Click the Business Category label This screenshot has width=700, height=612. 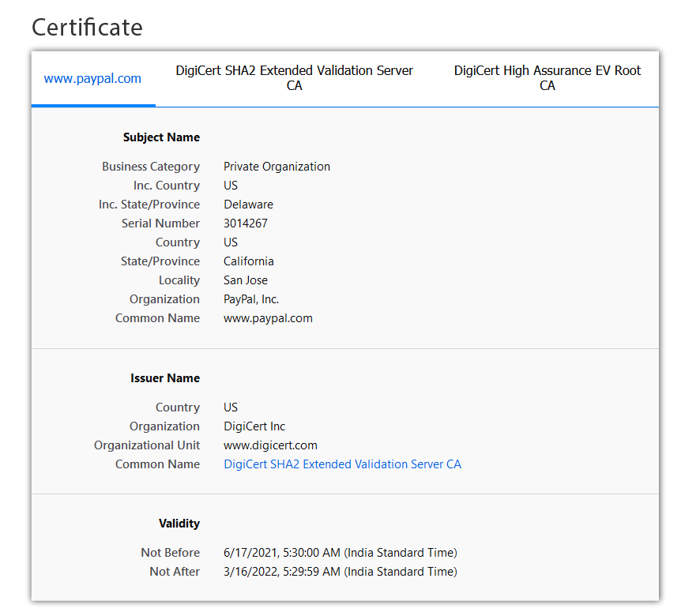(151, 167)
